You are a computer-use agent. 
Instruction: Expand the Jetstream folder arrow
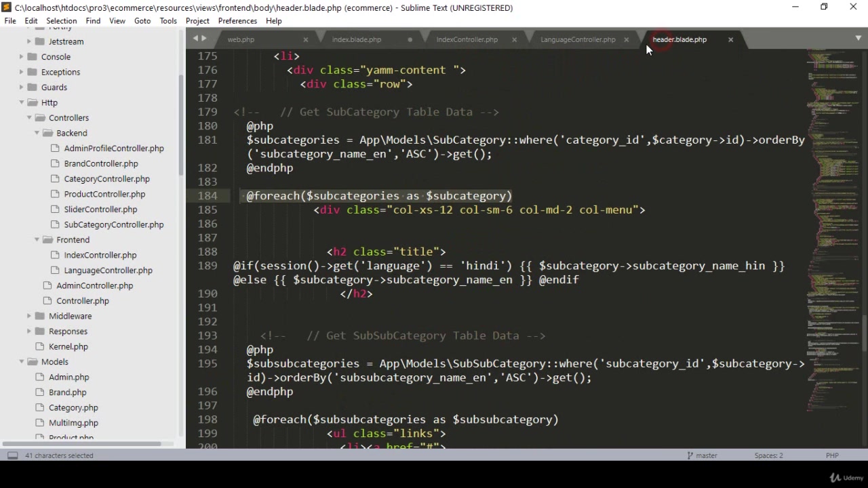click(x=29, y=41)
